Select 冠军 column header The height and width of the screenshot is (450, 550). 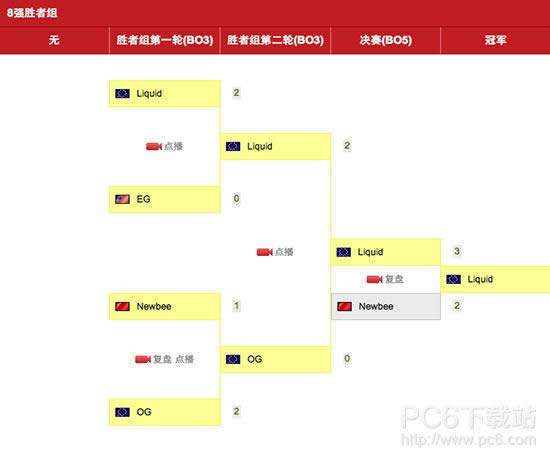click(495, 40)
